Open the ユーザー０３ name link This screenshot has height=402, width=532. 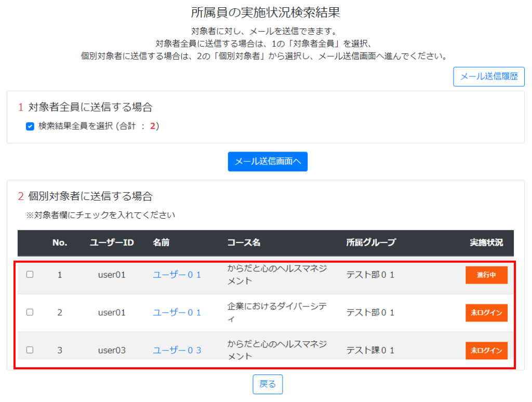(x=177, y=351)
